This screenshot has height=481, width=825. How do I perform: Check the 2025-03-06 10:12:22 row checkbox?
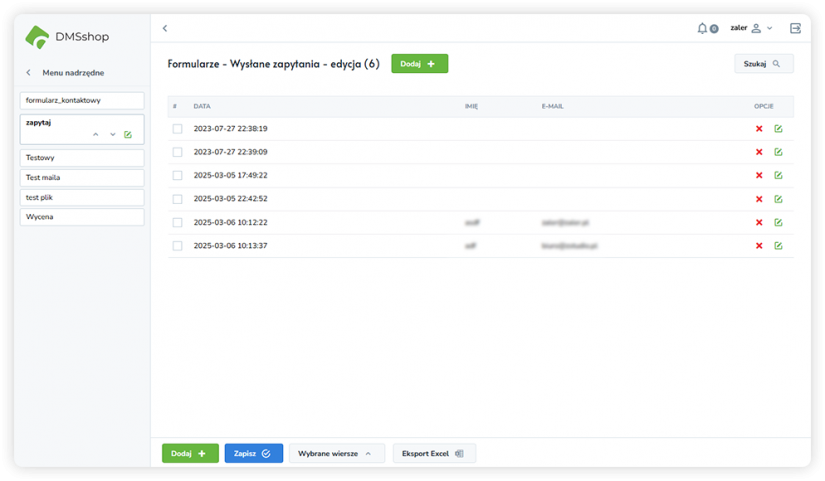[177, 222]
